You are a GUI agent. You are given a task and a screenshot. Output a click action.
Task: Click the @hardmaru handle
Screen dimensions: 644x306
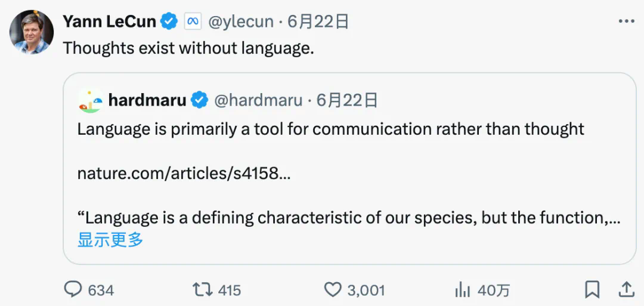pos(258,100)
